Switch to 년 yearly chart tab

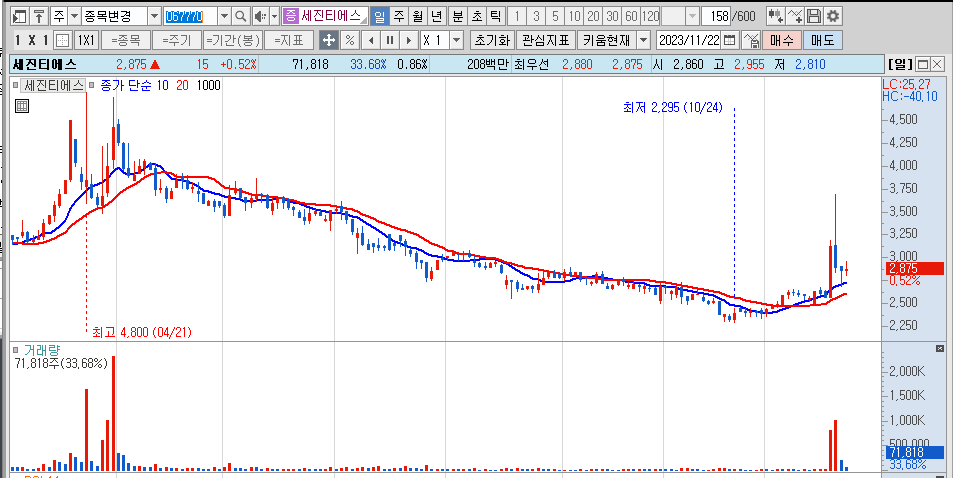click(436, 16)
